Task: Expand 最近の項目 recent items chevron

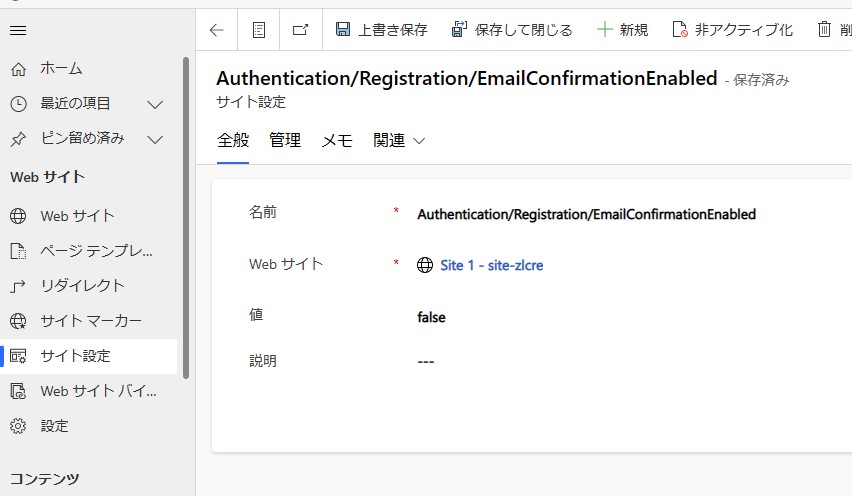Action: (155, 104)
